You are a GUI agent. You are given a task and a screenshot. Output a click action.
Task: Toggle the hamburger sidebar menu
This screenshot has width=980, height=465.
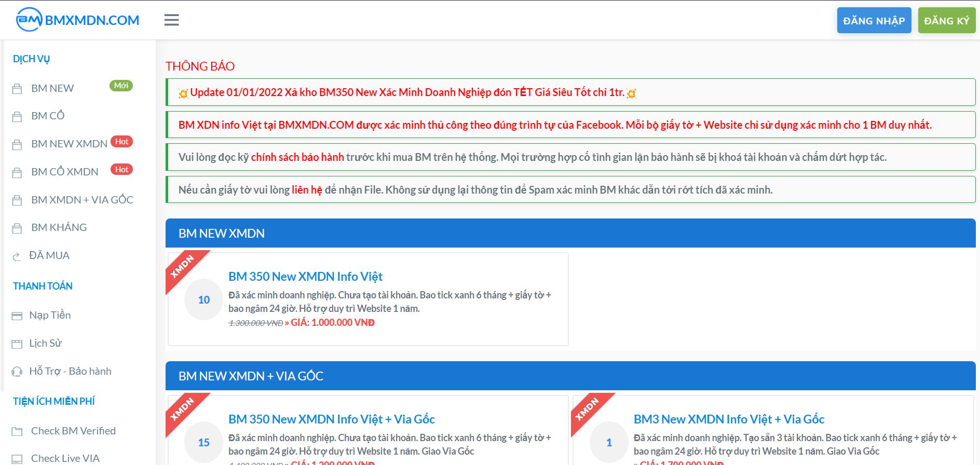pyautogui.click(x=171, y=20)
